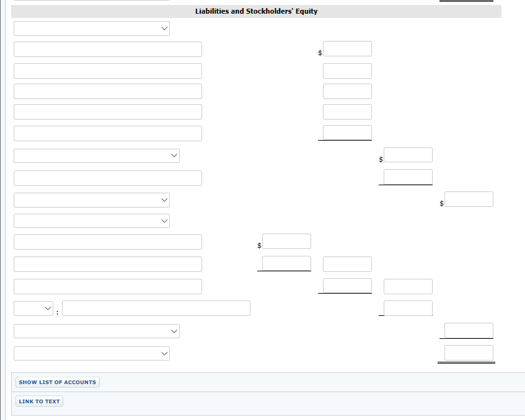
Task: Click the fourth account name field in the first group
Action: tap(108, 112)
